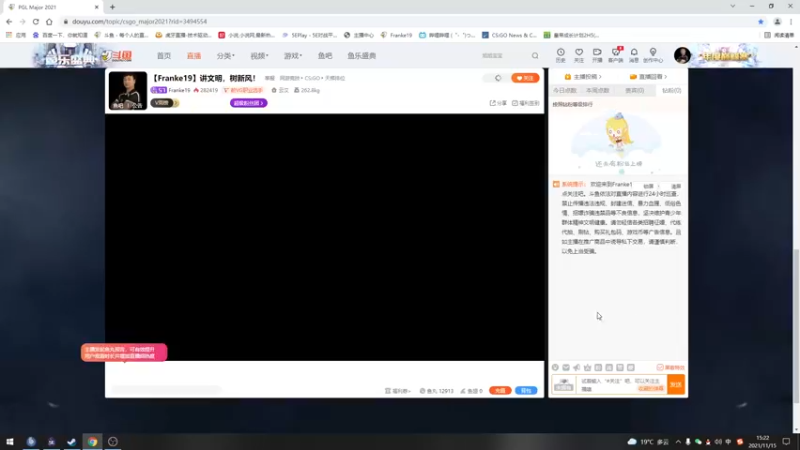
Task: Open 鱼吧 in the site navigation
Action: pos(325,56)
